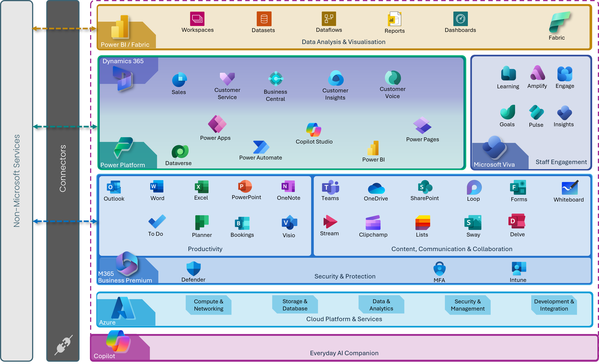The image size is (599, 364).
Task: Open the Sway icon
Action: 473,222
